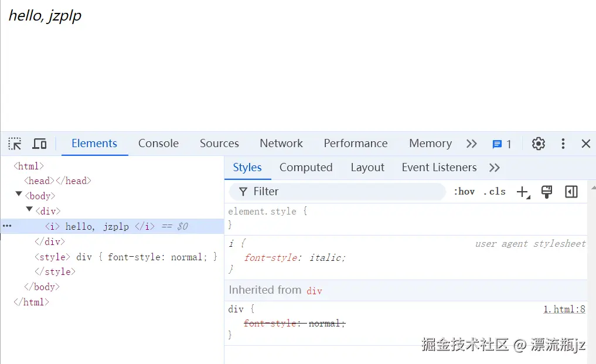Toggle element states with :hov
The image size is (596, 364).
point(464,191)
